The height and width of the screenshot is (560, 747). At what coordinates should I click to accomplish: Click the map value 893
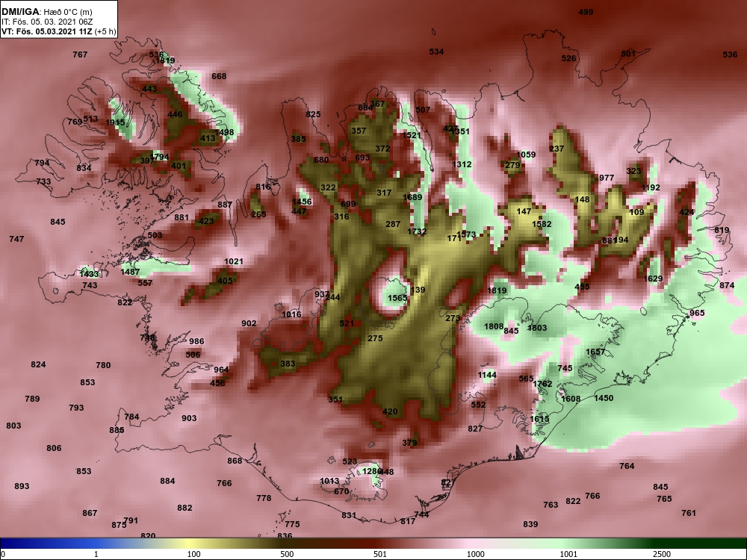point(22,486)
